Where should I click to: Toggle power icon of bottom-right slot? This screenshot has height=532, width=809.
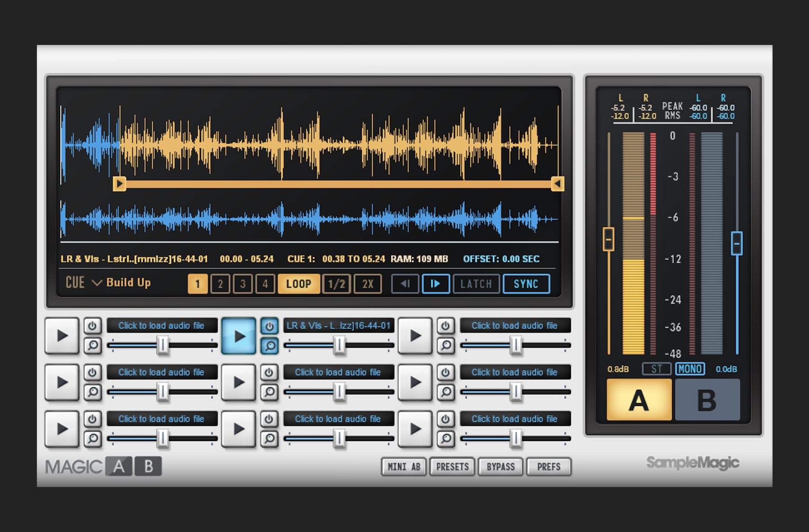[445, 419]
